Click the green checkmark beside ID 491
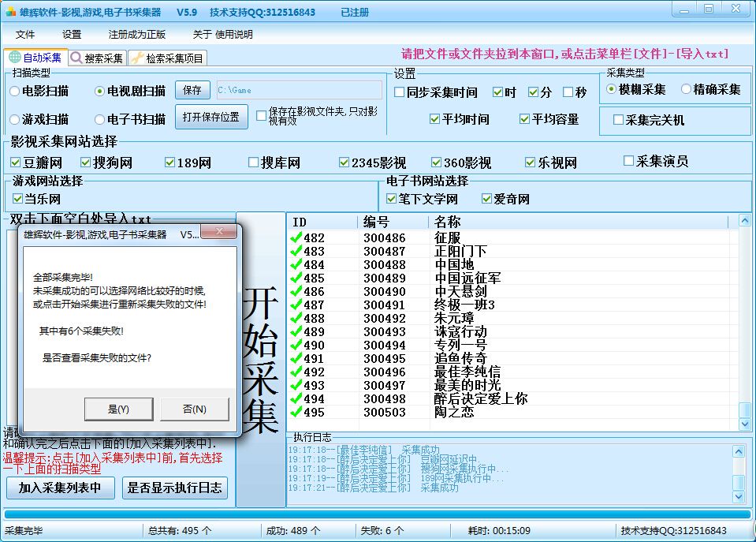The height and width of the screenshot is (542, 756). coord(296,358)
